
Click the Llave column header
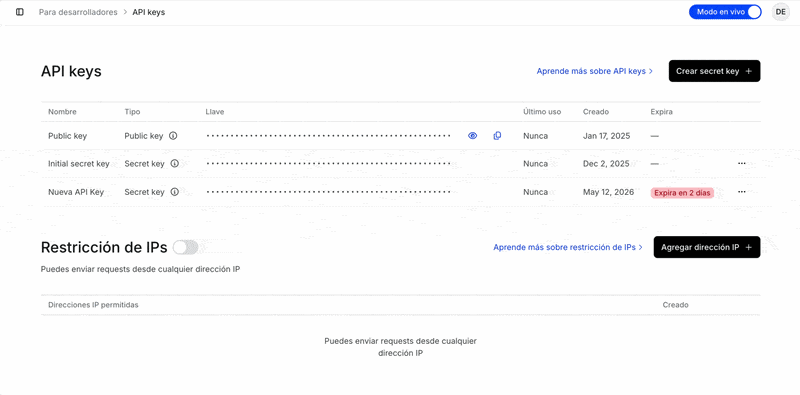pyautogui.click(x=215, y=112)
